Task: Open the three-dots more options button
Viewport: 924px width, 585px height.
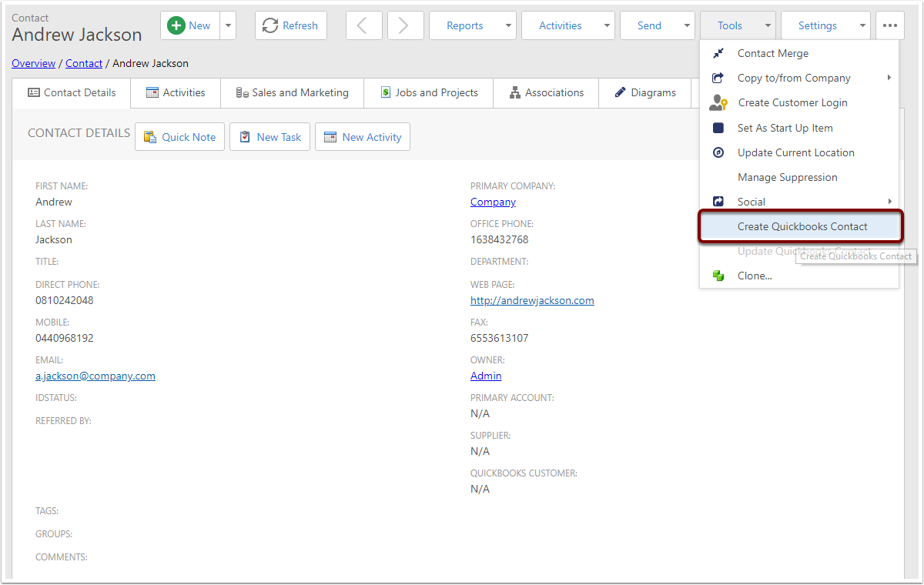Action: click(x=889, y=25)
